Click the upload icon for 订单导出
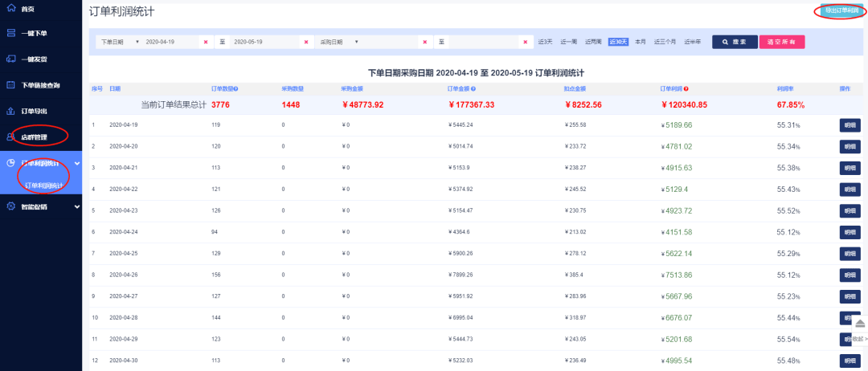 click(10, 111)
